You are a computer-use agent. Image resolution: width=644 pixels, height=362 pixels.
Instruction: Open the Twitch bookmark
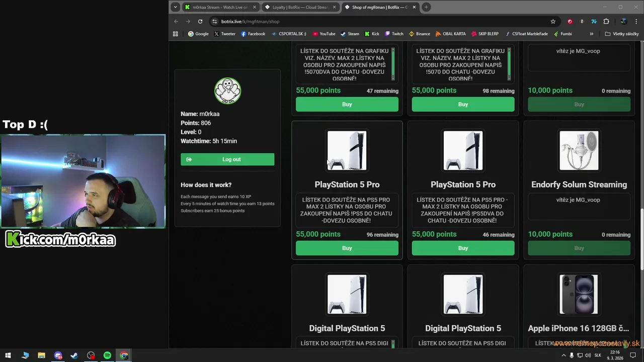pyautogui.click(x=394, y=34)
